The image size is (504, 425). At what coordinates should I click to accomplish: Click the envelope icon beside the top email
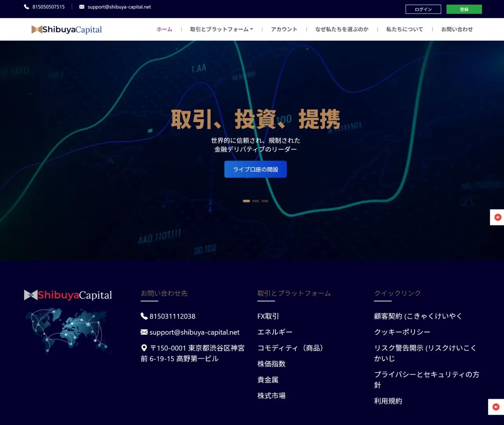(82, 7)
